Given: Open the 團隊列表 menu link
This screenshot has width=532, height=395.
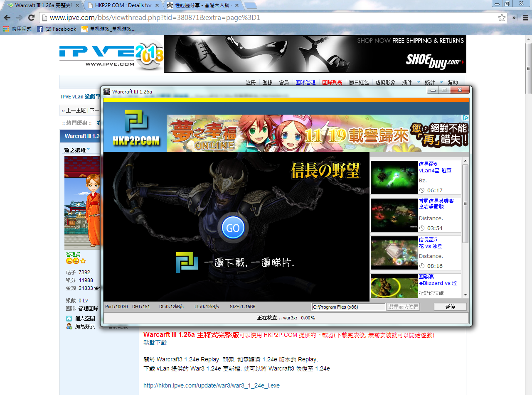Looking at the screenshot, I should click(x=332, y=83).
